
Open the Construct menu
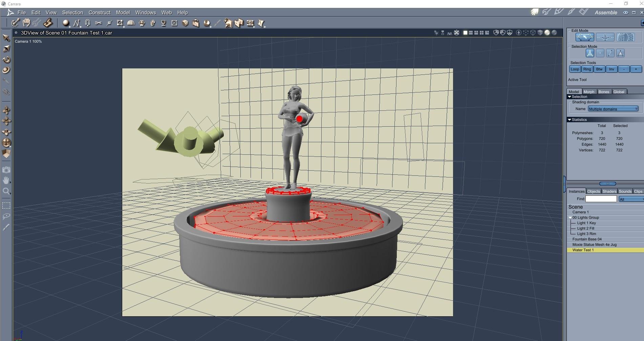click(100, 13)
